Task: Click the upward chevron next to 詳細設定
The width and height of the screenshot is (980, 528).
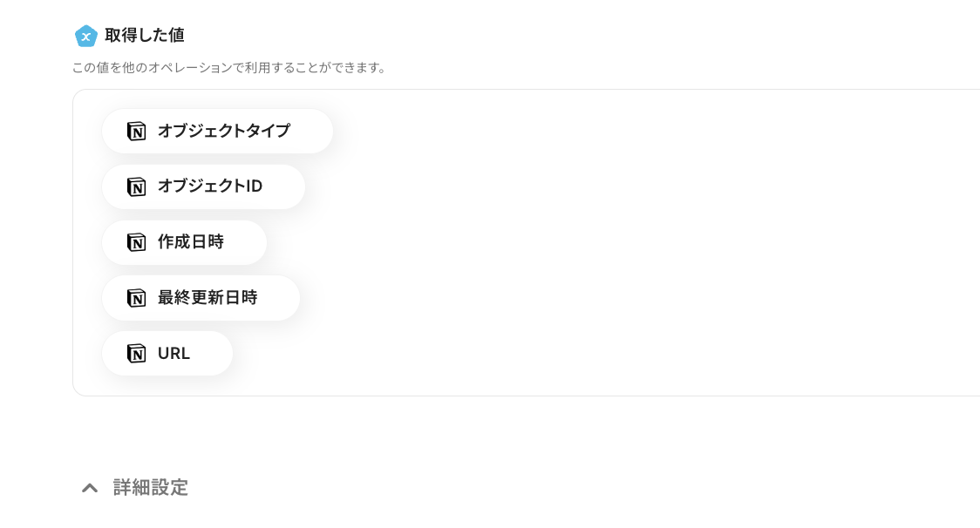Action: (x=90, y=488)
